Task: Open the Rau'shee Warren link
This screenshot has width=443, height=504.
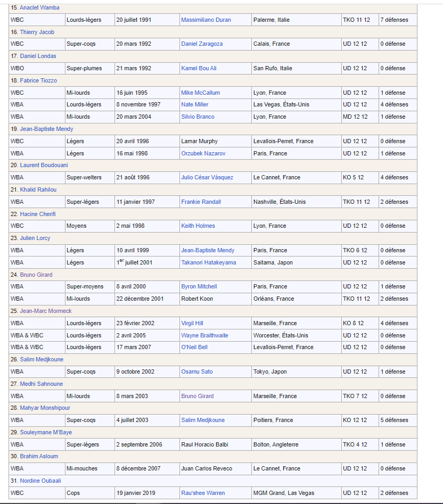Action: pyautogui.click(x=202, y=493)
